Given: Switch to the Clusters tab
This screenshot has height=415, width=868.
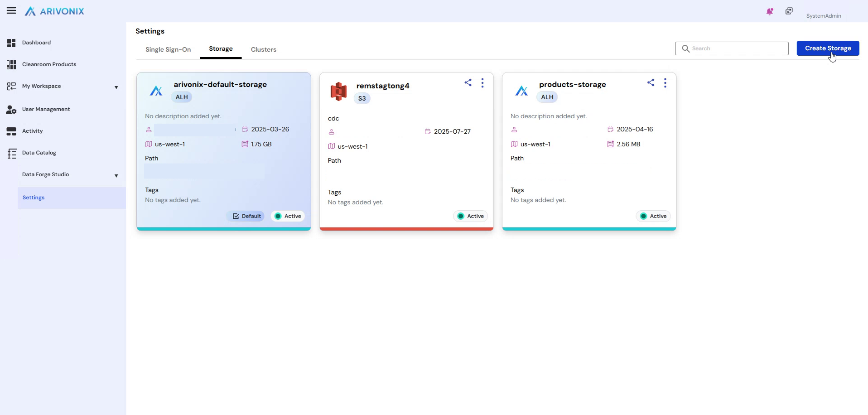Looking at the screenshot, I should tap(263, 49).
